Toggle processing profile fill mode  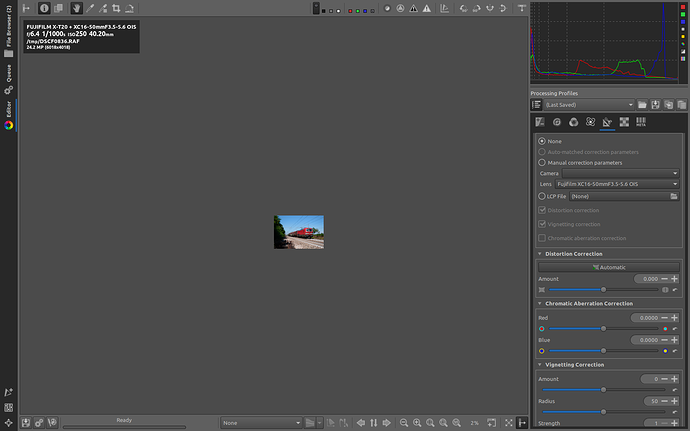pyautogui.click(x=536, y=105)
